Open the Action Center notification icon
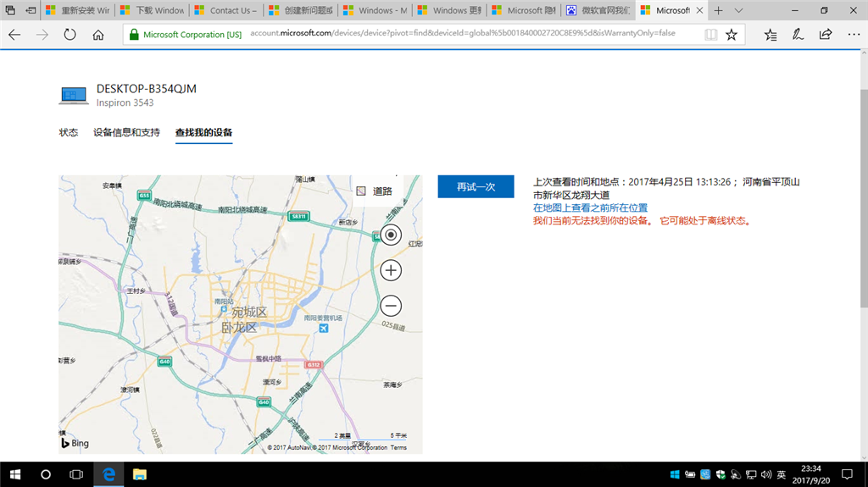Screen dimensions: 868x487 point(847,474)
